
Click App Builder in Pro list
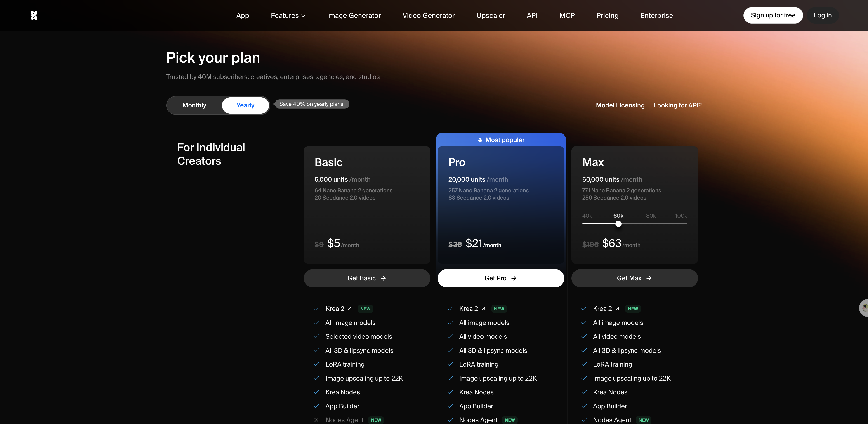476,406
